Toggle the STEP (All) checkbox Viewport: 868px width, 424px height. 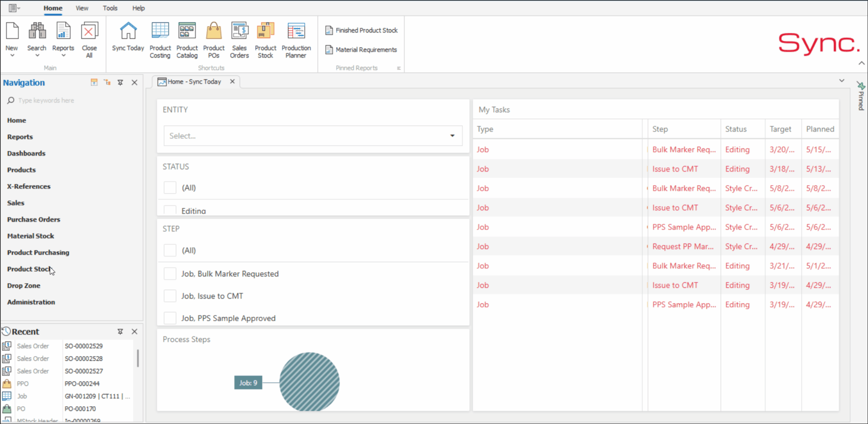point(170,250)
